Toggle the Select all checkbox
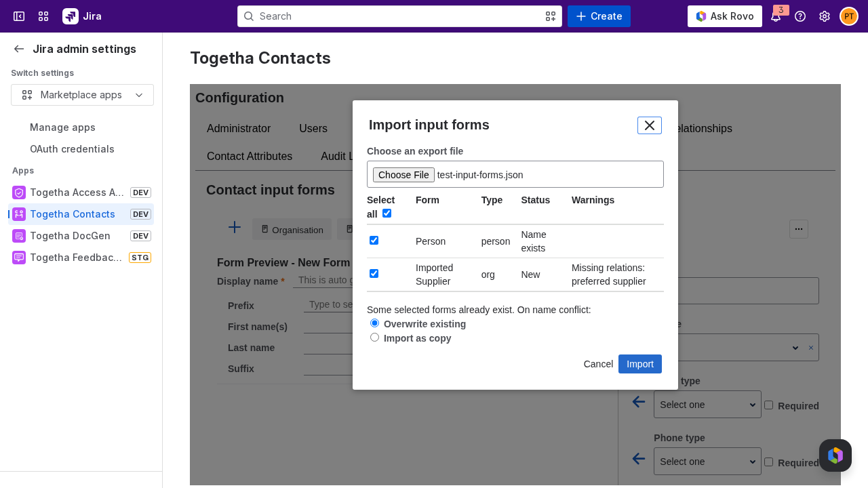 387,213
